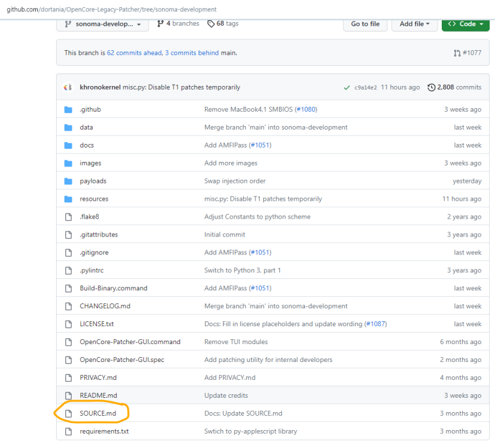The height and width of the screenshot is (448, 495).
Task: Open the payloads folder
Action: coord(93,181)
